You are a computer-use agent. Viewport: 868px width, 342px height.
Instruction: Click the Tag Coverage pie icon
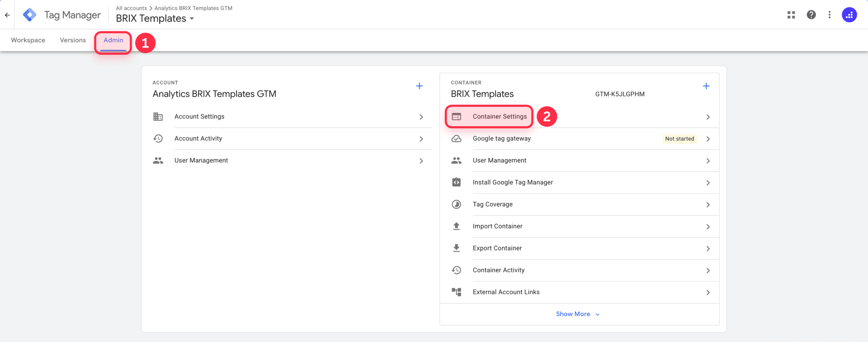pos(457,204)
